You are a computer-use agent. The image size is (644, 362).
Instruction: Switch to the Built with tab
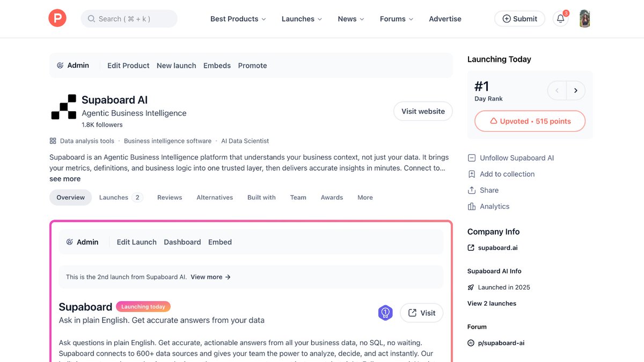[261, 198]
